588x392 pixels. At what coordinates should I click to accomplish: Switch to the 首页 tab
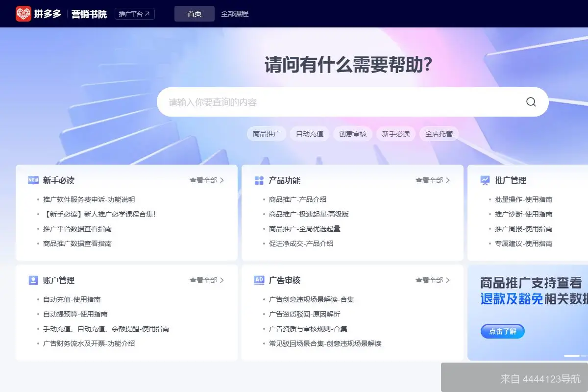pos(194,14)
